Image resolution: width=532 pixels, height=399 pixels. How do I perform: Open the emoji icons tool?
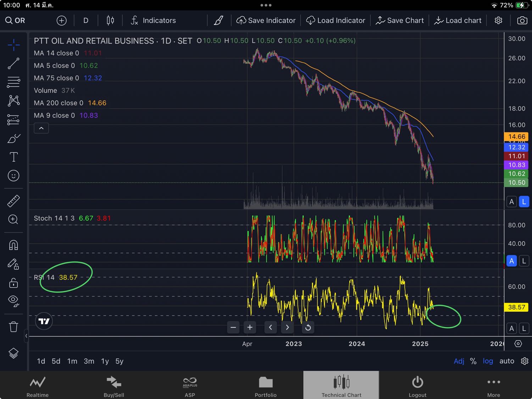[13, 176]
